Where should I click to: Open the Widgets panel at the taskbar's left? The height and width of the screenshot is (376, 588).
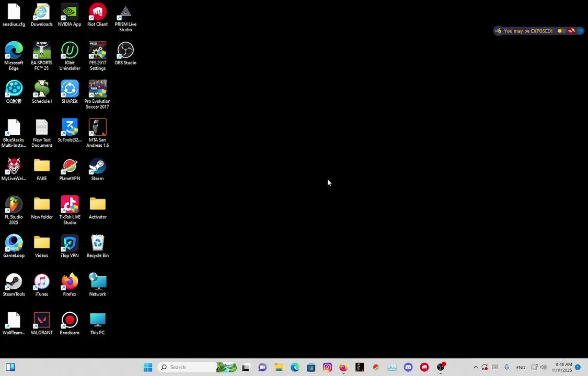click(10, 368)
